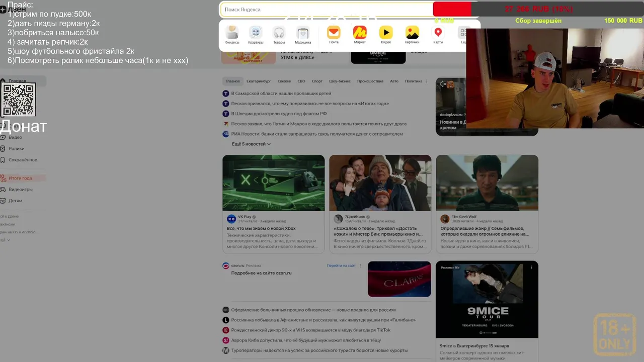Screen dimensions: 644x362
Task: Open the Почта mail icon
Action: [x=334, y=33]
